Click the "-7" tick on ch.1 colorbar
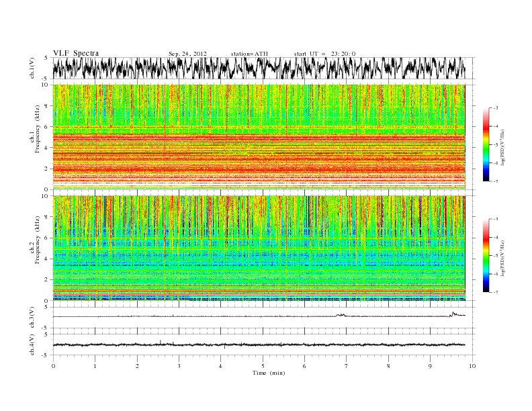Image resolution: width=532 pixels, height=411 pixels. pos(495,181)
